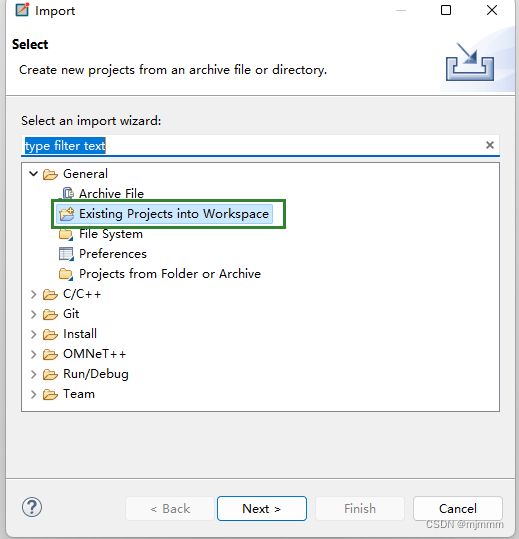This screenshot has width=519, height=539.
Task: Open help via question mark icon
Action: (x=32, y=507)
